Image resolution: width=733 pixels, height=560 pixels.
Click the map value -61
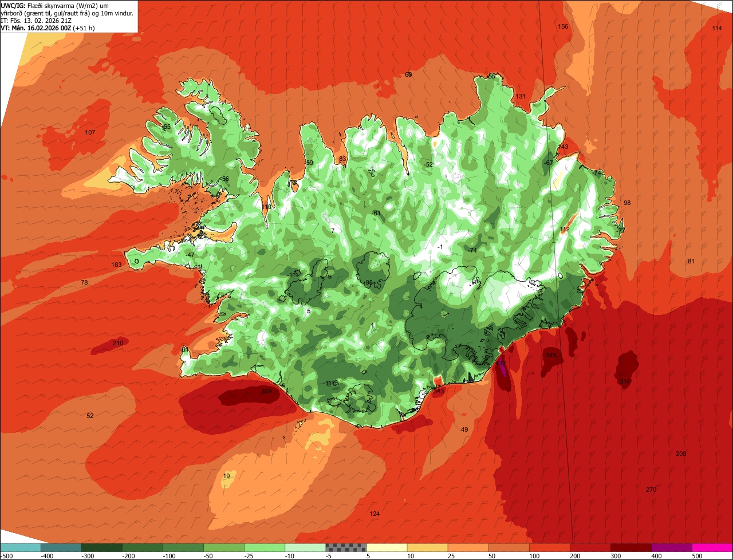376,214
